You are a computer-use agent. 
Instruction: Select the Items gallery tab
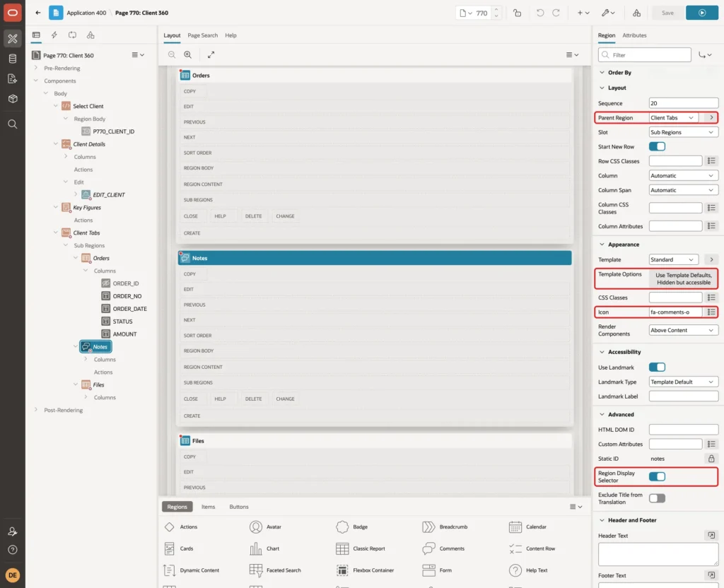[x=209, y=507]
